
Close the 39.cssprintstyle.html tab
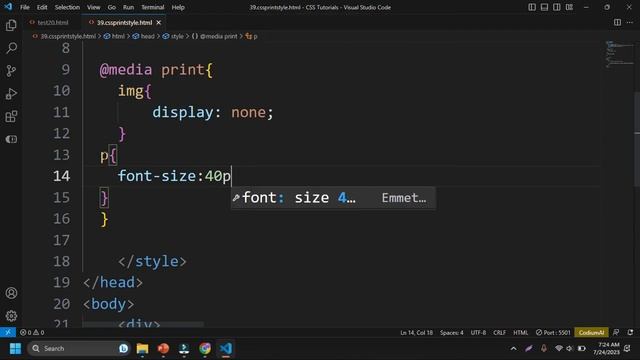tap(159, 22)
